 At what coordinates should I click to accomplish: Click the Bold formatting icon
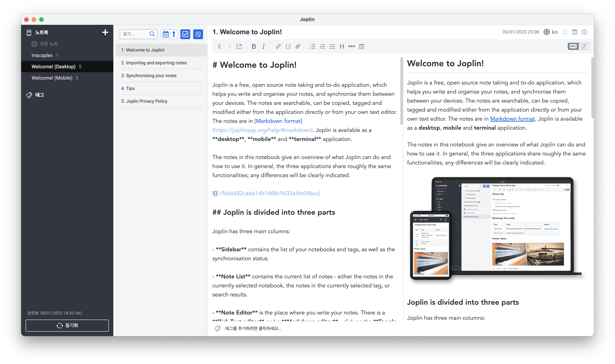pyautogui.click(x=254, y=46)
